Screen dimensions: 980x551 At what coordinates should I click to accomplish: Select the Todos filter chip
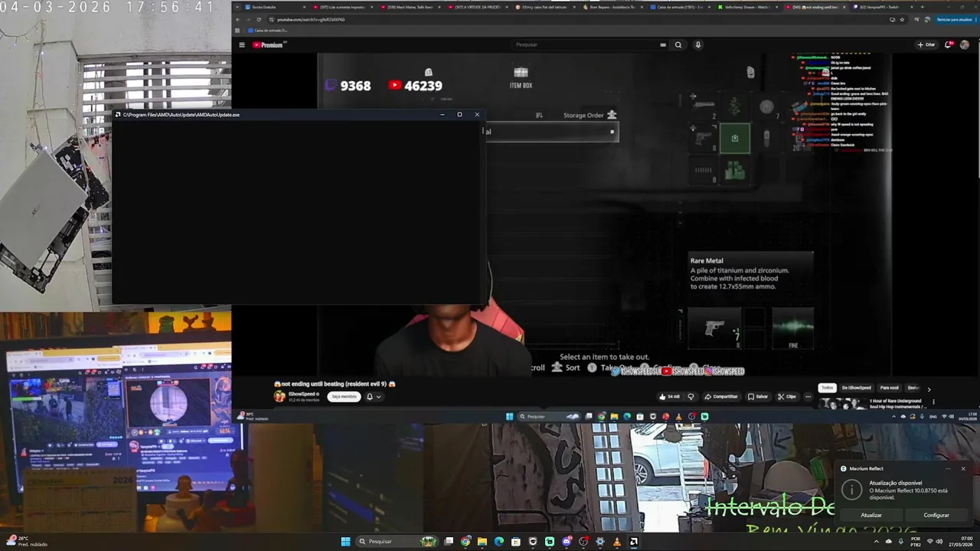[x=827, y=388]
